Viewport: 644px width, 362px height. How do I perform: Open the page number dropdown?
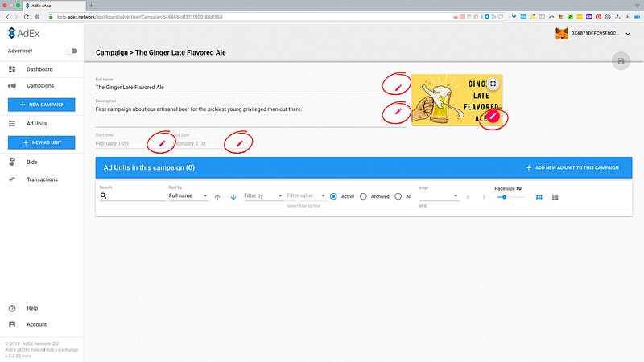coord(439,195)
